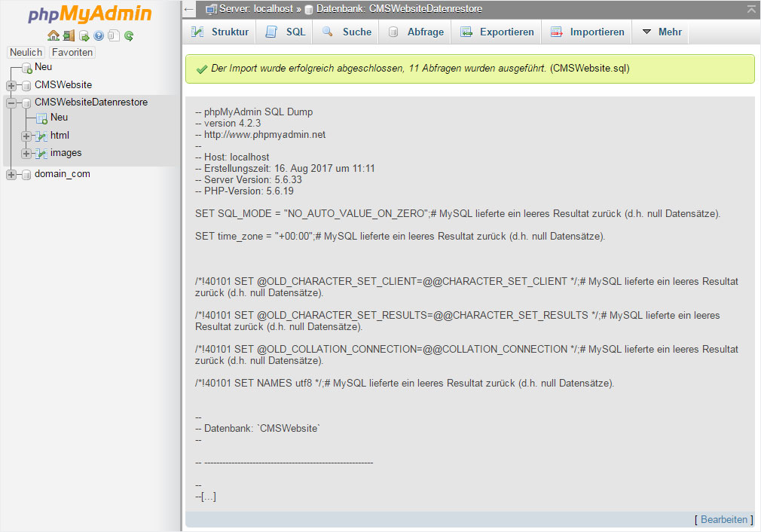Click the CMSWebsite database cylinder icon
Screen dimensions: 761x532
[26, 86]
